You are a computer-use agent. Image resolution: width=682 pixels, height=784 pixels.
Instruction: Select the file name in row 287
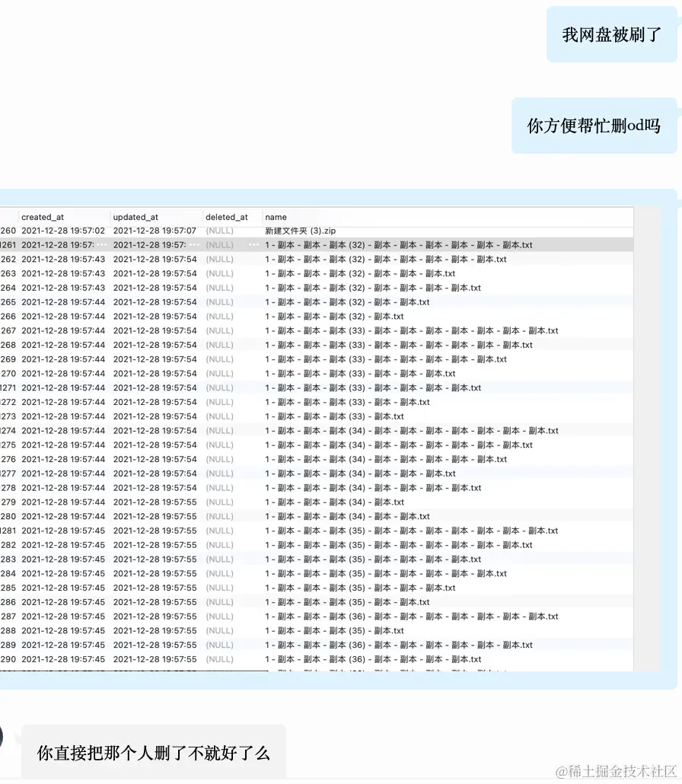[412, 617]
